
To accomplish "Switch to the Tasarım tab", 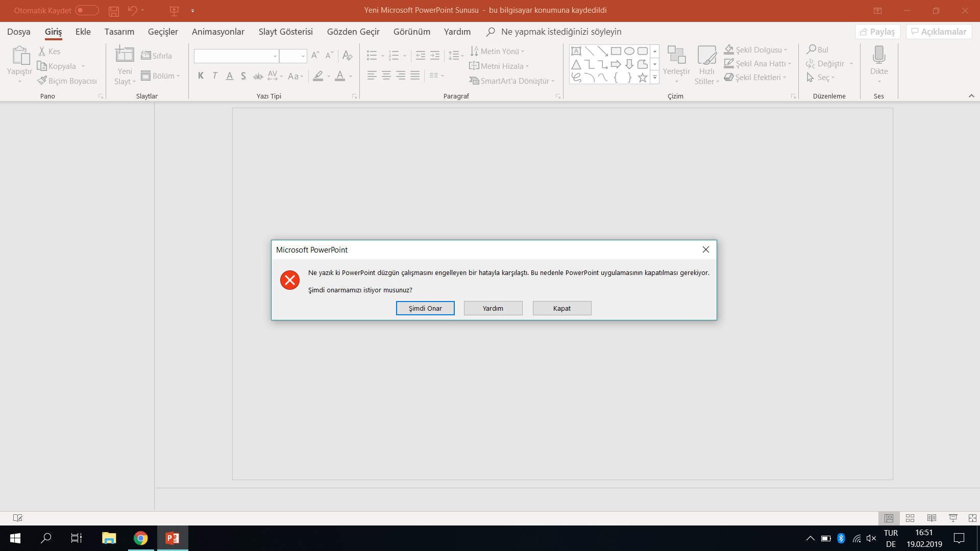I will [119, 32].
